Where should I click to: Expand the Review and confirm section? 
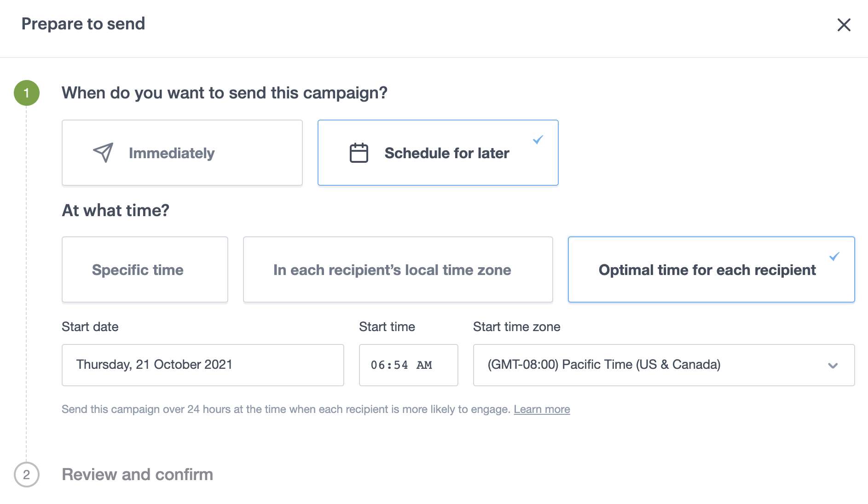137,474
